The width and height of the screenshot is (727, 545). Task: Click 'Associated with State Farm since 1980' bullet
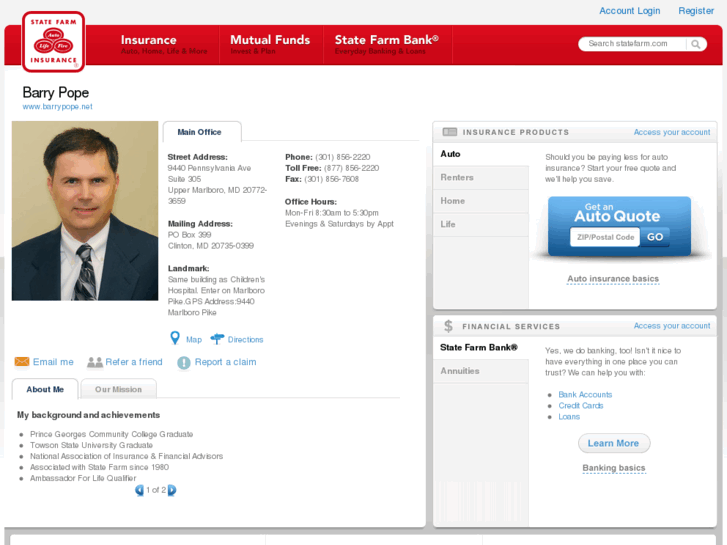99,467
